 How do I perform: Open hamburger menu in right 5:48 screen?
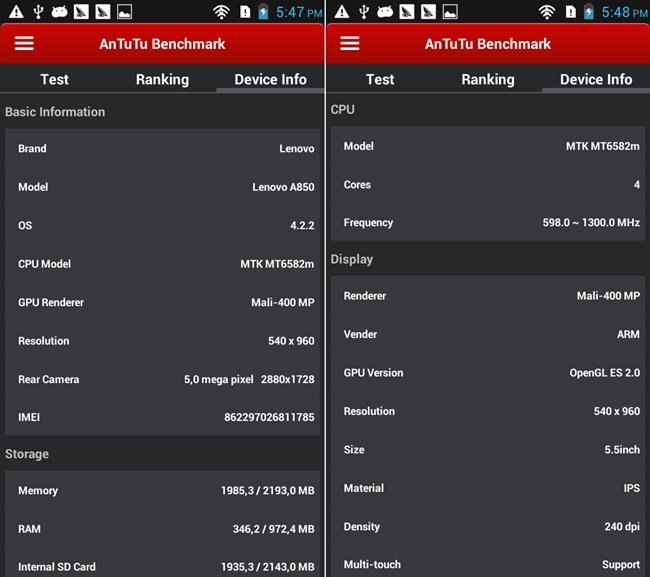349,43
